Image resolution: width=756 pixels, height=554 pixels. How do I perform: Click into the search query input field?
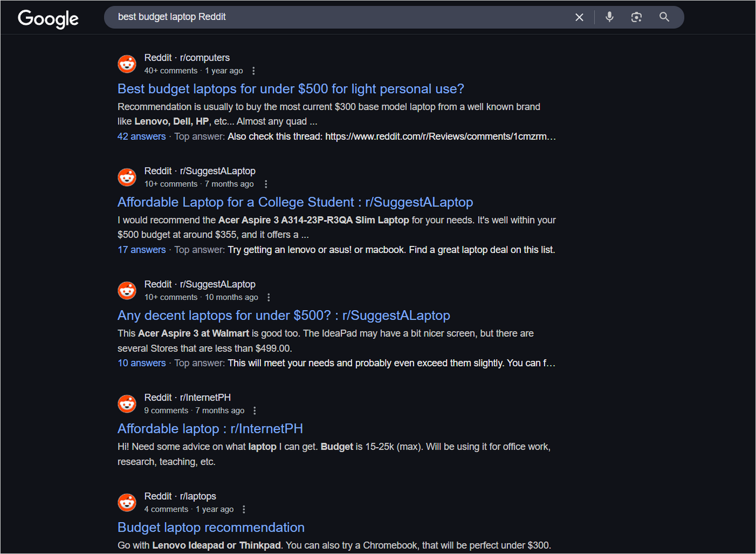pos(337,17)
